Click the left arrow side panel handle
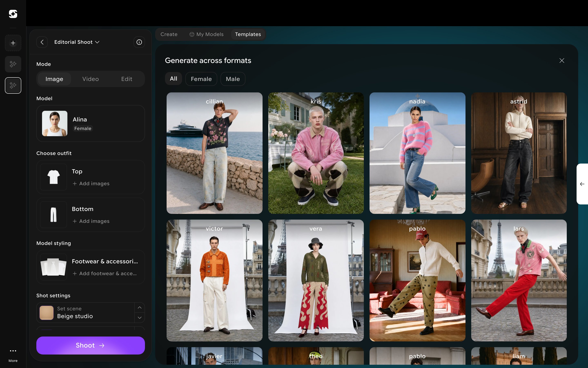The height and width of the screenshot is (368, 588). [x=582, y=184]
